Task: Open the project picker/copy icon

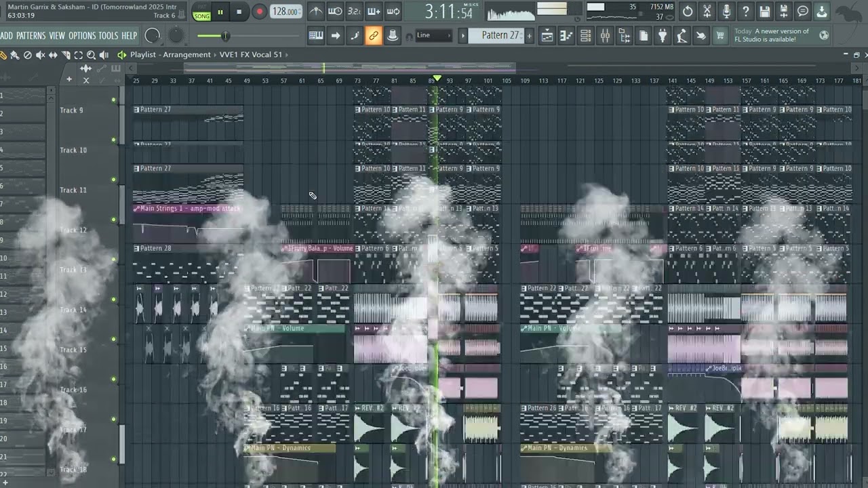Action: 643,35
